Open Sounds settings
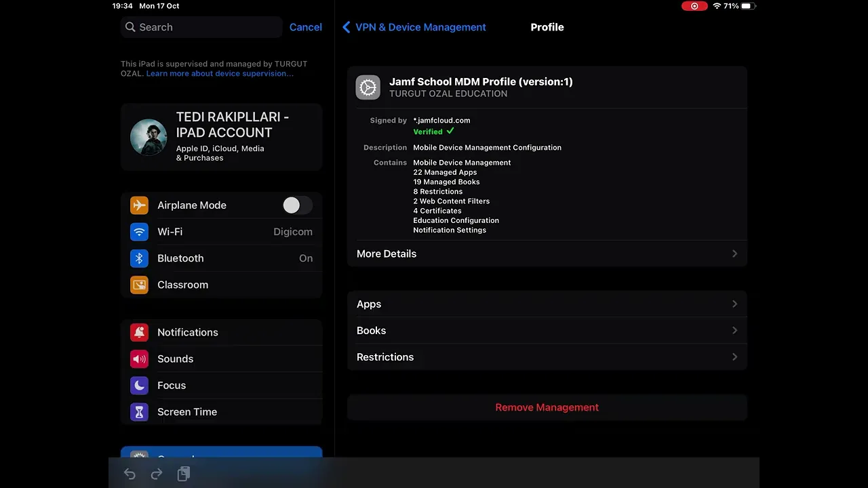Image resolution: width=868 pixels, height=488 pixels. click(x=222, y=359)
